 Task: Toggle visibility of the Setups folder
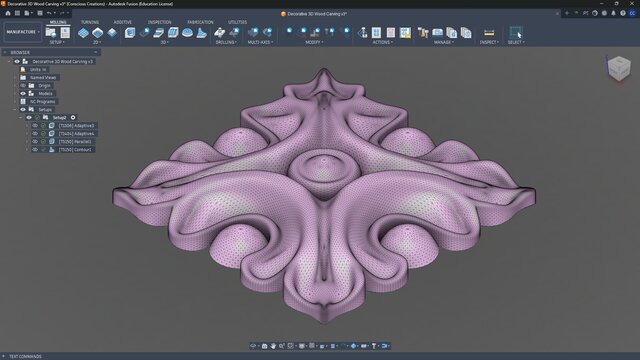[23, 109]
